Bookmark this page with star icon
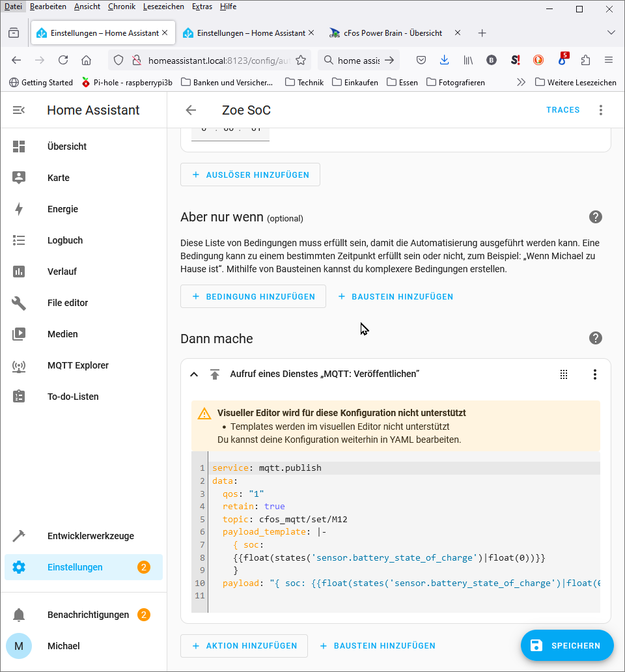Viewport: 625px width, 672px height. (300, 60)
